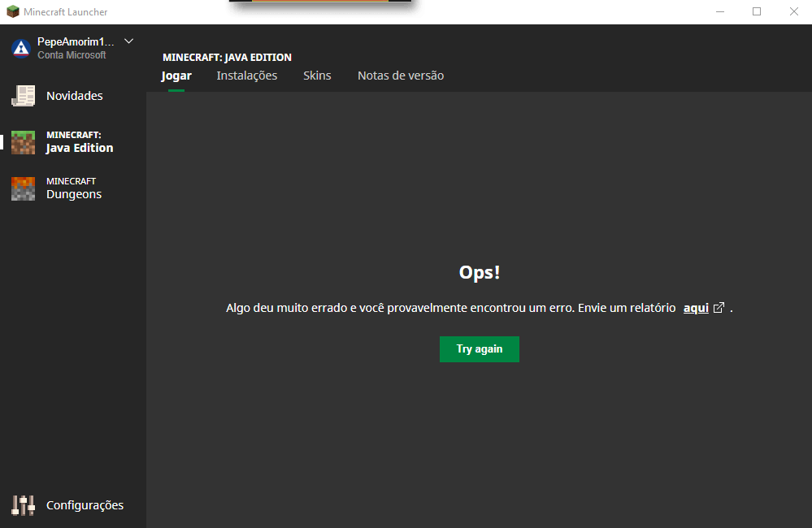Click the Minecraft Launcher grass block icon in title bar
This screenshot has width=812, height=528.
click(13, 11)
